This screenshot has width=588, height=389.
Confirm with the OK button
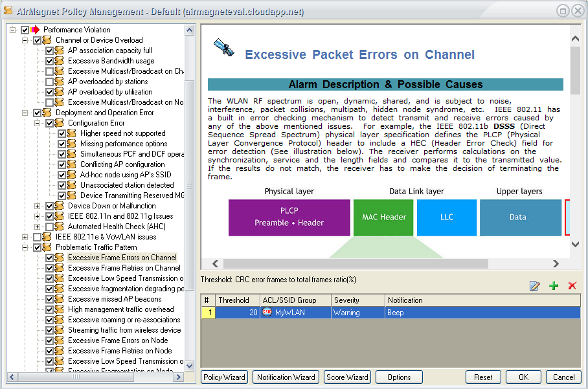pyautogui.click(x=523, y=377)
